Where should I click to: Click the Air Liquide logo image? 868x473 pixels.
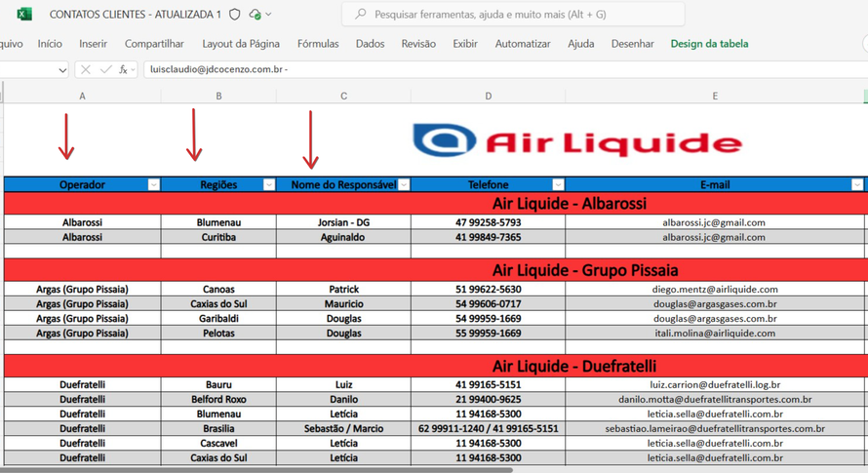[577, 143]
